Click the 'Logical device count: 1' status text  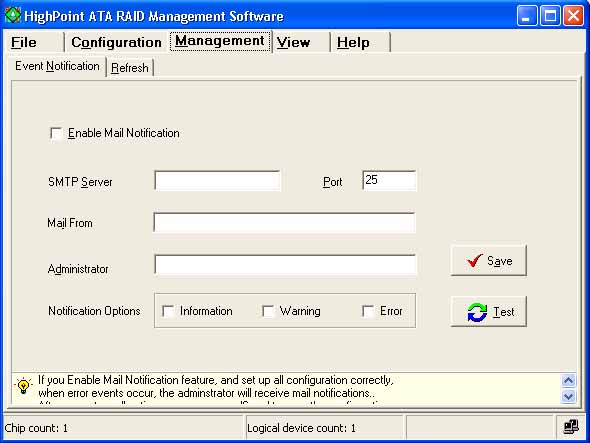point(301,428)
